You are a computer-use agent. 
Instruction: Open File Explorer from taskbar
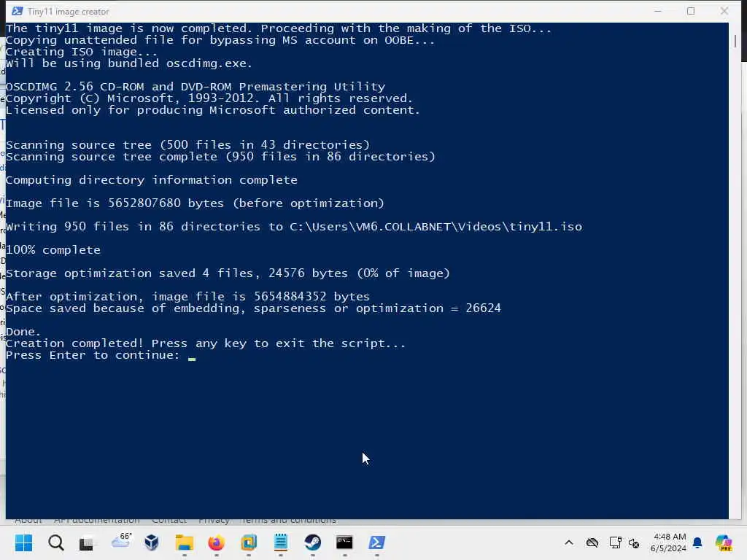coord(184,542)
